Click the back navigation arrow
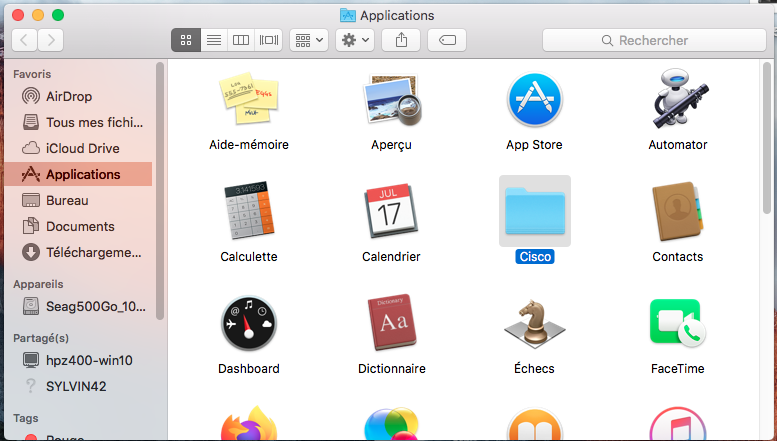The image size is (777, 441). (24, 40)
